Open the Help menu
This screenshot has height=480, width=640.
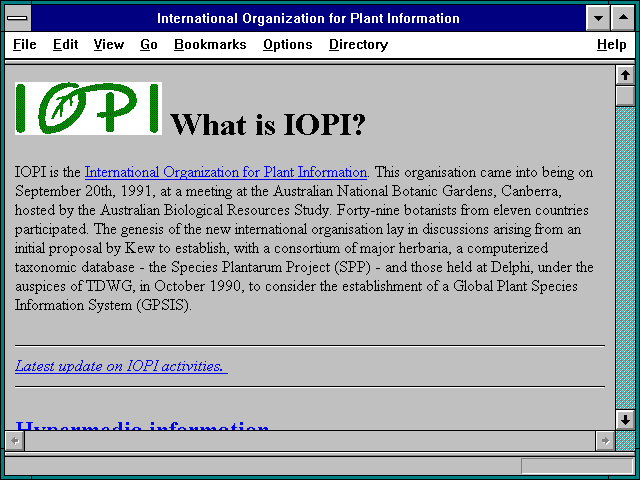pos(611,44)
